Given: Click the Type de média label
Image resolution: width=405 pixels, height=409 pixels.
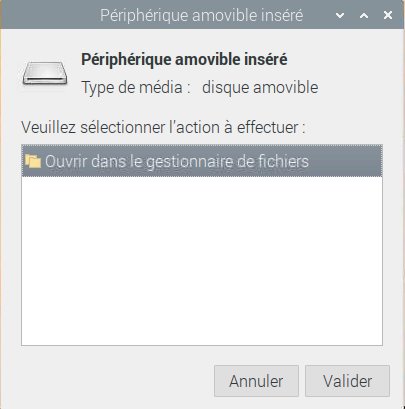Looking at the screenshot, I should point(136,88).
